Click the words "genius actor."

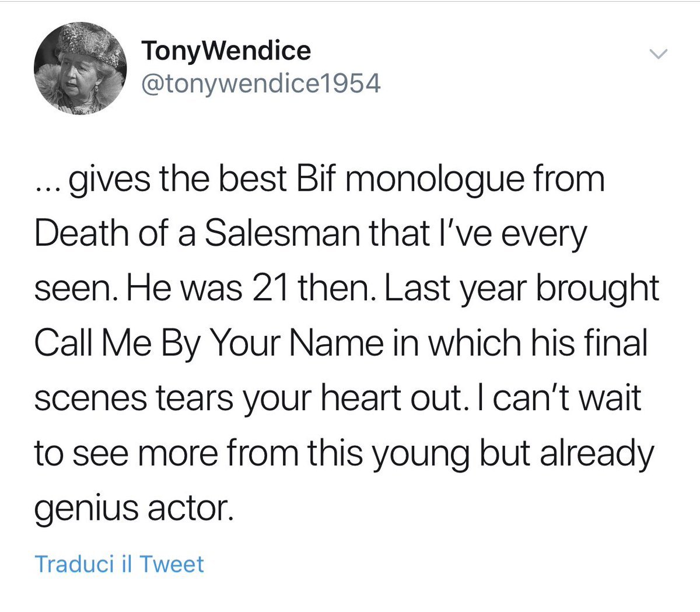[134, 509]
